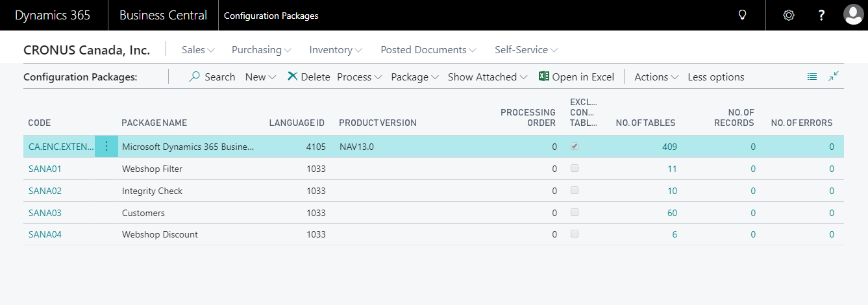Click Configuration Packages breadcrumb in the top bar
This screenshot has height=305, width=868.
(271, 16)
